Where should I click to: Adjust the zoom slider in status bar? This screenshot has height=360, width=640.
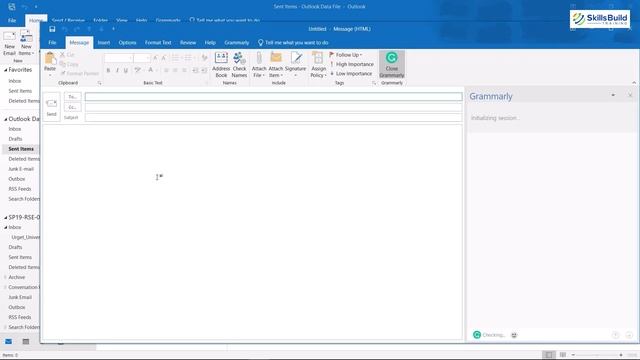point(597,355)
